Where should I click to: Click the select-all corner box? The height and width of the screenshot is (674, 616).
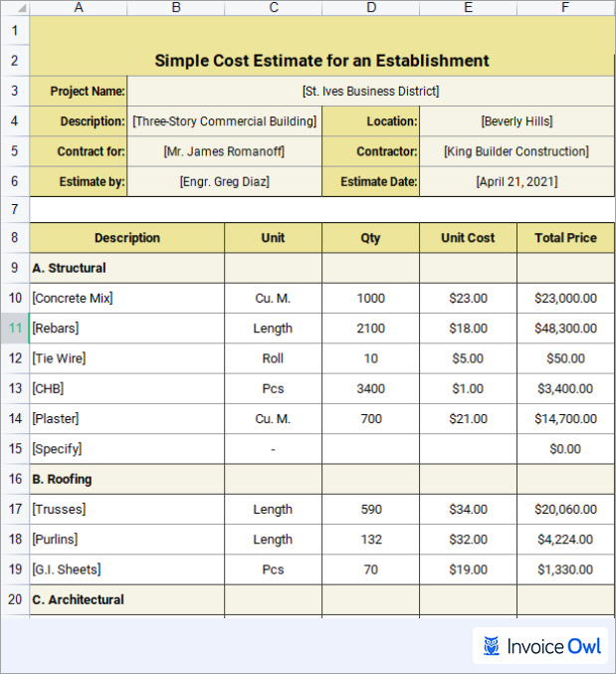15,7
